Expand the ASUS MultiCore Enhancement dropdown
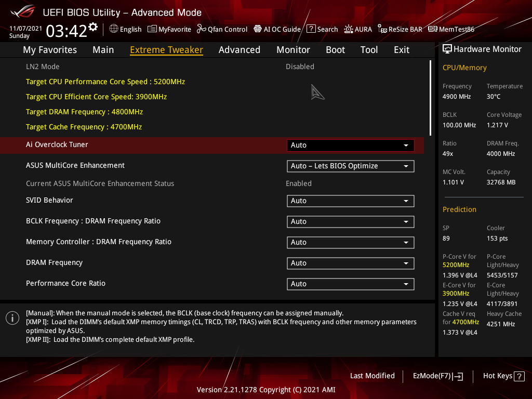532x399 pixels. coord(351,166)
